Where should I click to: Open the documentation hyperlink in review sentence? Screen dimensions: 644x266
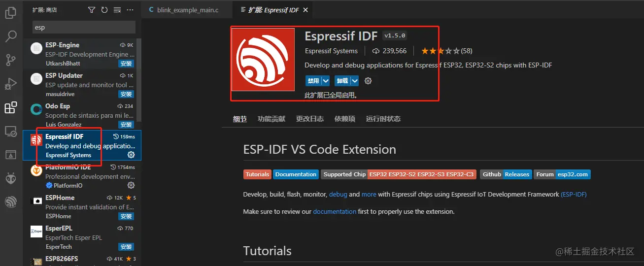point(335,212)
